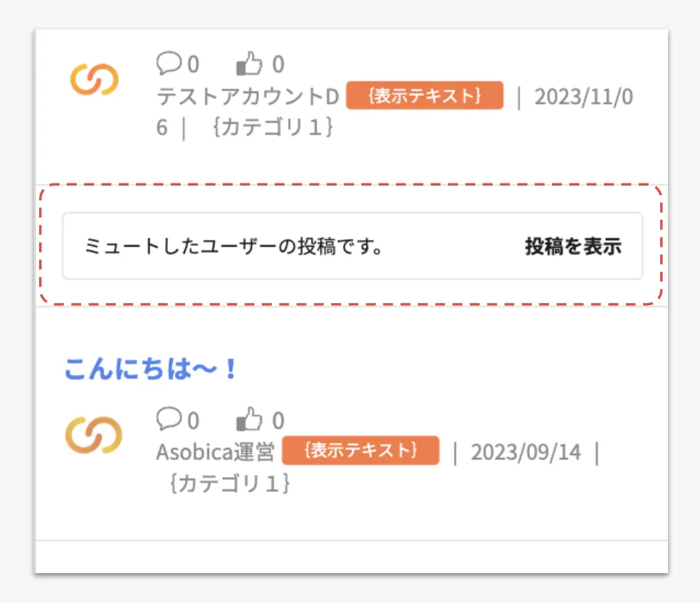700x603 pixels.
Task: Click the avatar icon of テストアカウントD's post
Action: pyautogui.click(x=94, y=78)
